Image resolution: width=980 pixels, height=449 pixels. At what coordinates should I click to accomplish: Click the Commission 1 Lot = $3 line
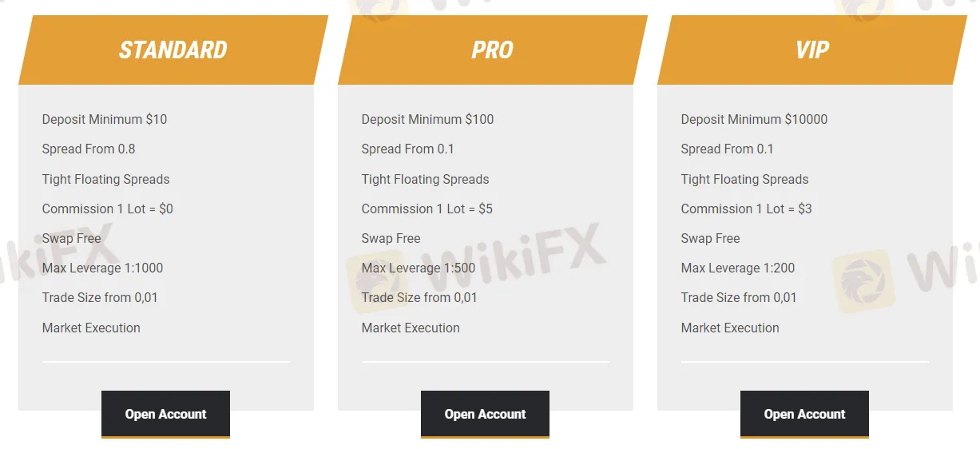[746, 209]
